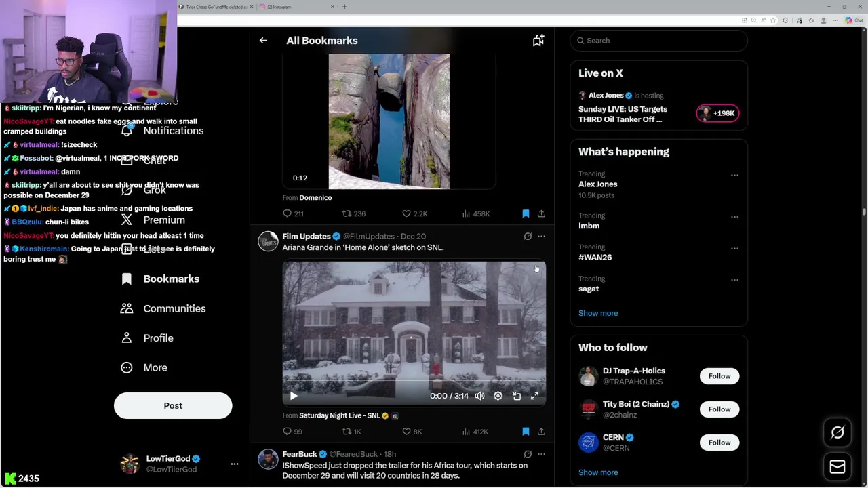Show more under What's happening
Screen dimensions: 868x488
598,313
